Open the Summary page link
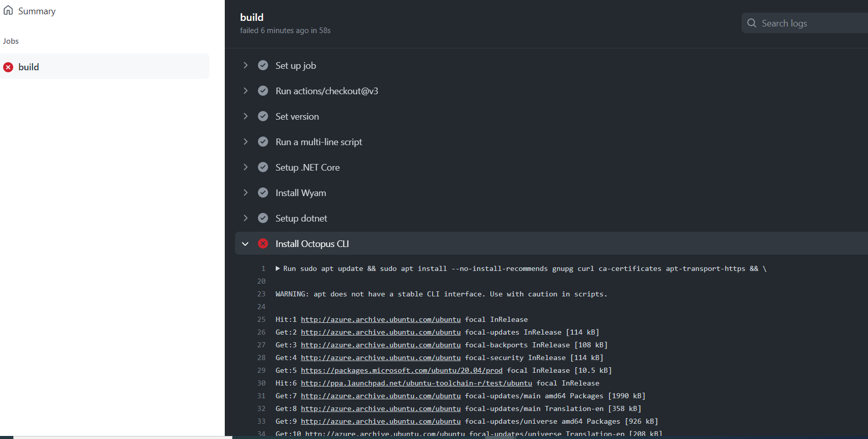Viewport: 868px width, 439px height. [37, 11]
